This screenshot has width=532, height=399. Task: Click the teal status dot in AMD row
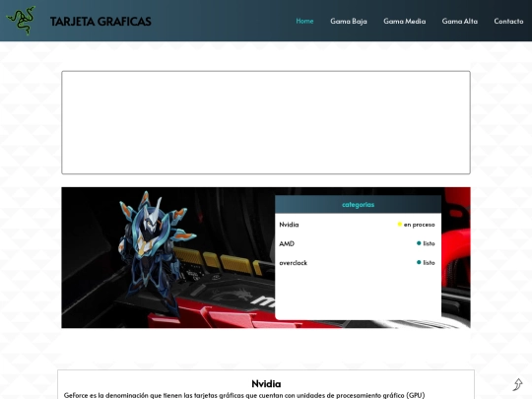click(x=419, y=243)
